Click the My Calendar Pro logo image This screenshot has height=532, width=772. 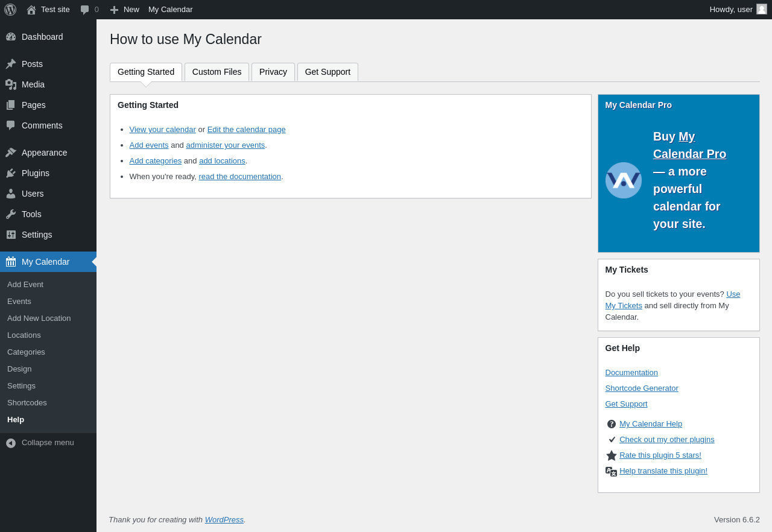click(x=624, y=180)
